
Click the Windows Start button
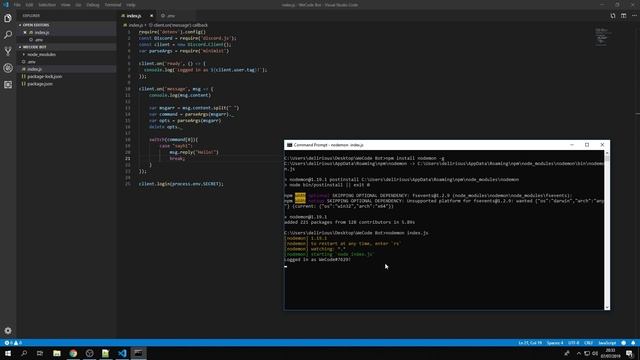(8, 353)
